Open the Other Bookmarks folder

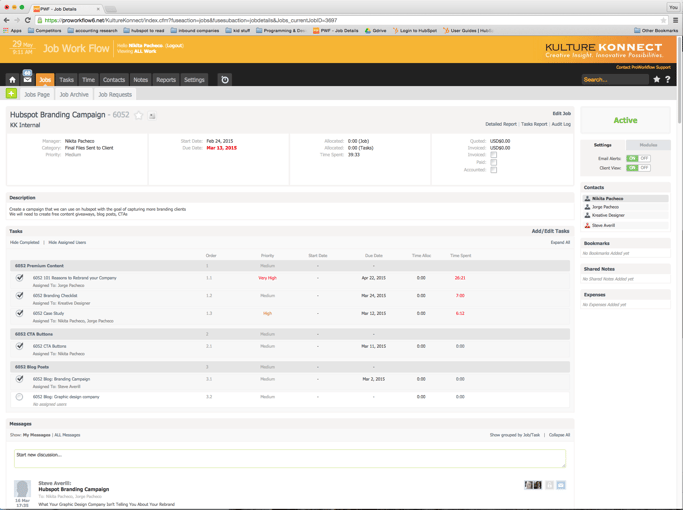656,30
